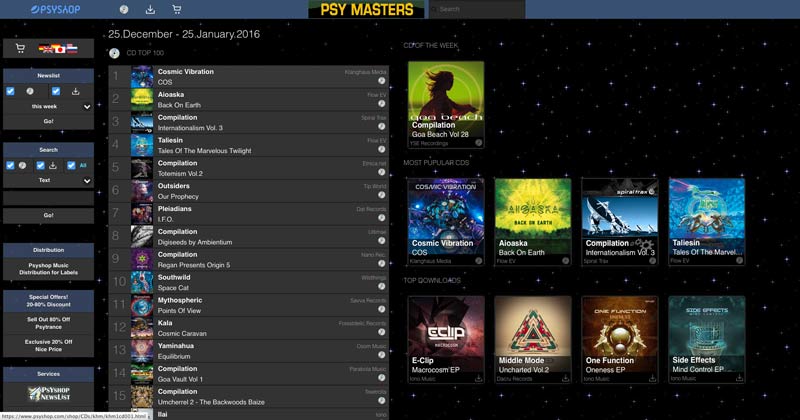
Task: Click CD icon on Pleiadians I.F.O. row
Action: click(x=381, y=218)
